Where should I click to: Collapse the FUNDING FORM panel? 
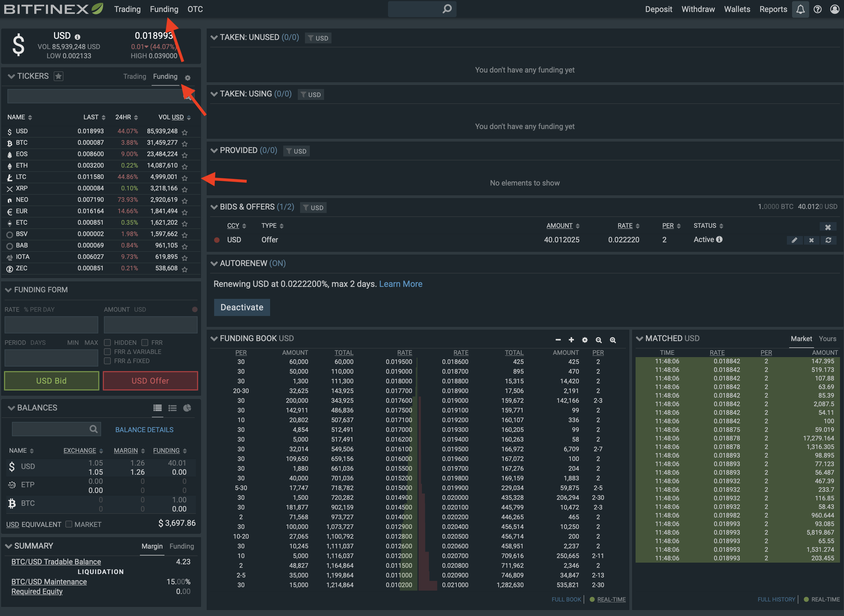click(8, 290)
